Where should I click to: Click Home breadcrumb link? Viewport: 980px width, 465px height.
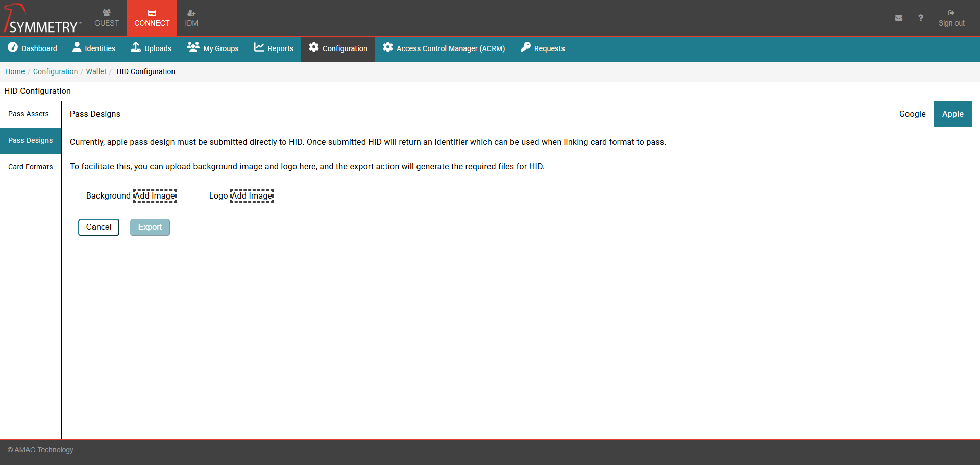click(x=15, y=72)
